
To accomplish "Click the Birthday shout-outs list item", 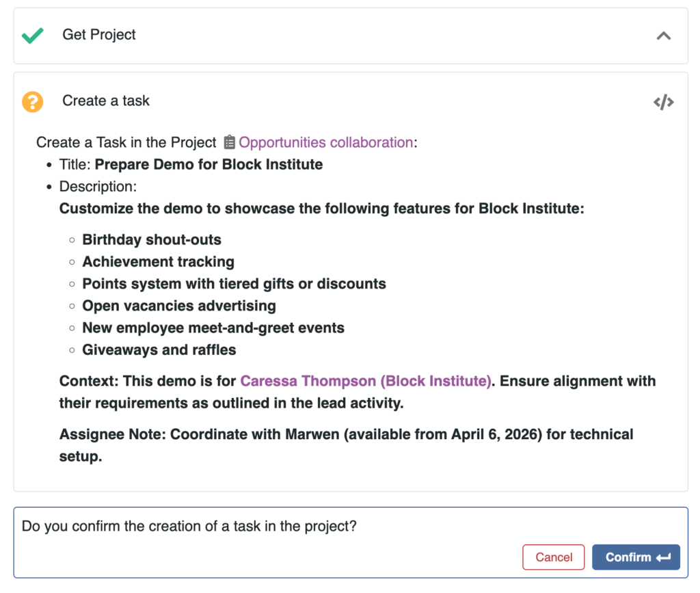I will point(152,240).
